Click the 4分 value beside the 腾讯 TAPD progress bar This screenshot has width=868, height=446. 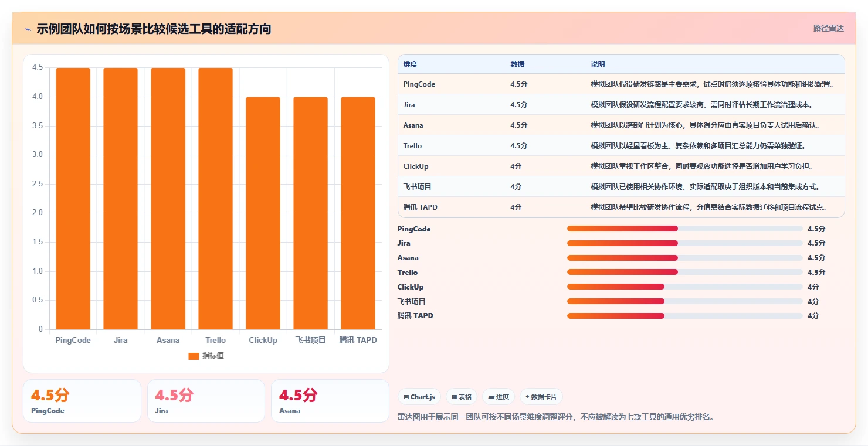tap(813, 315)
